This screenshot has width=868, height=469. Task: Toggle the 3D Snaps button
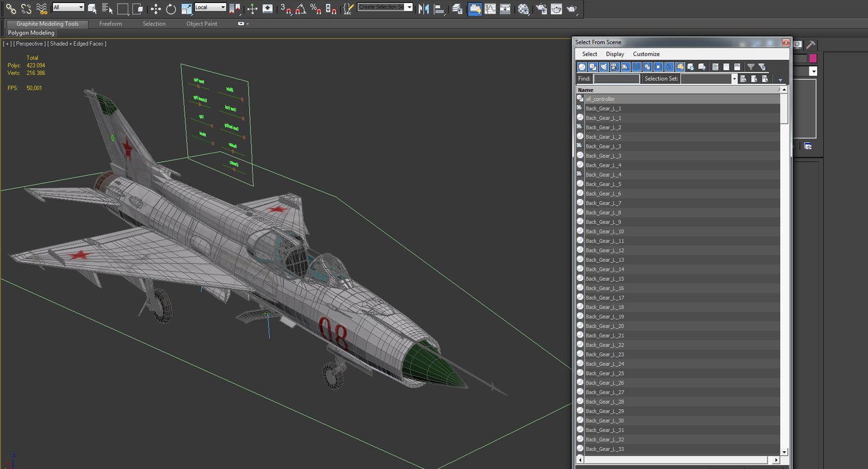pyautogui.click(x=285, y=8)
